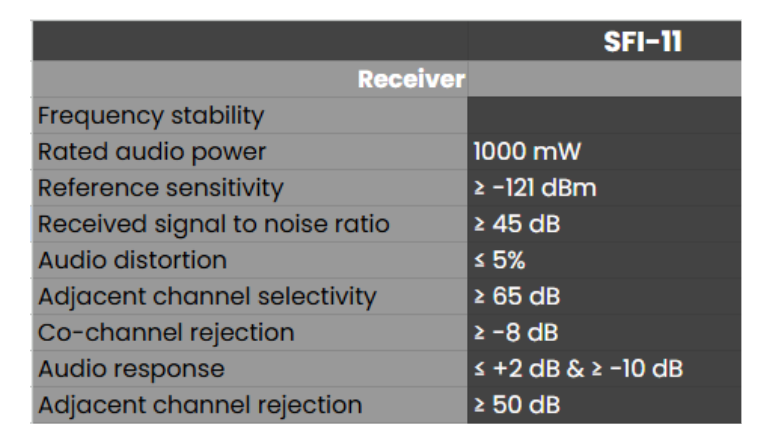The width and height of the screenshot is (771, 448).
Task: Select the ≥ 65 dB value cell
Action: (517, 296)
